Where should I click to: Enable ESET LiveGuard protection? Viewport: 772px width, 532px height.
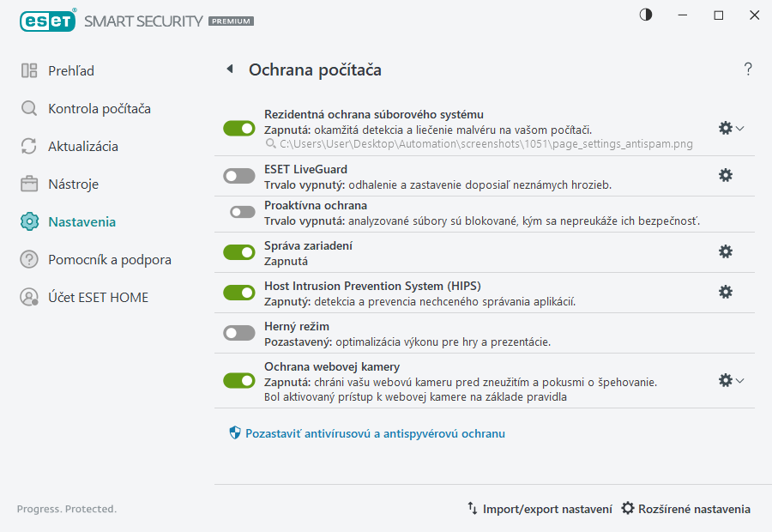(238, 174)
